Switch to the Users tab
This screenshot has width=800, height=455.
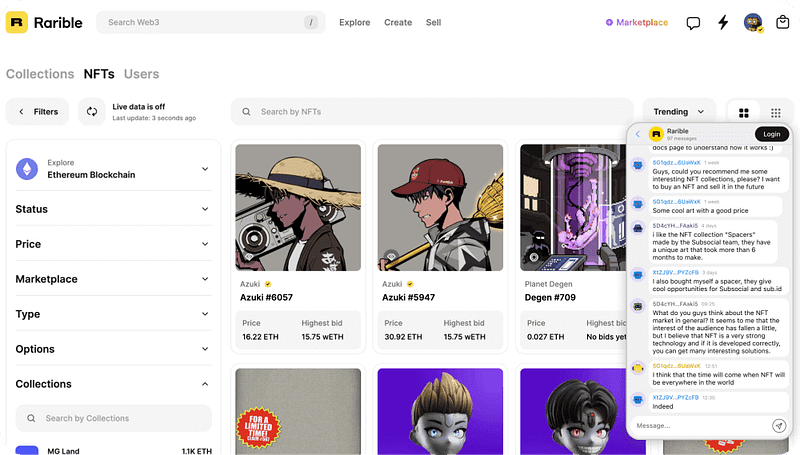tap(141, 74)
